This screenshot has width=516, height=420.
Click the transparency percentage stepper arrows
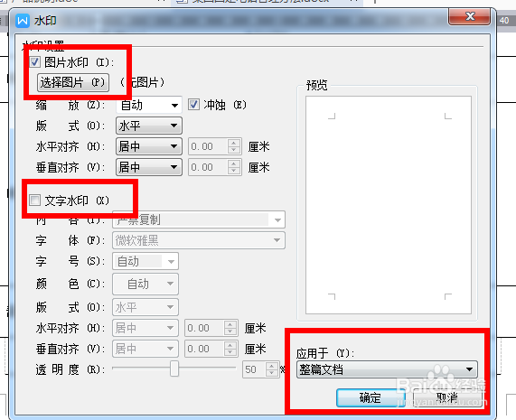(272, 369)
